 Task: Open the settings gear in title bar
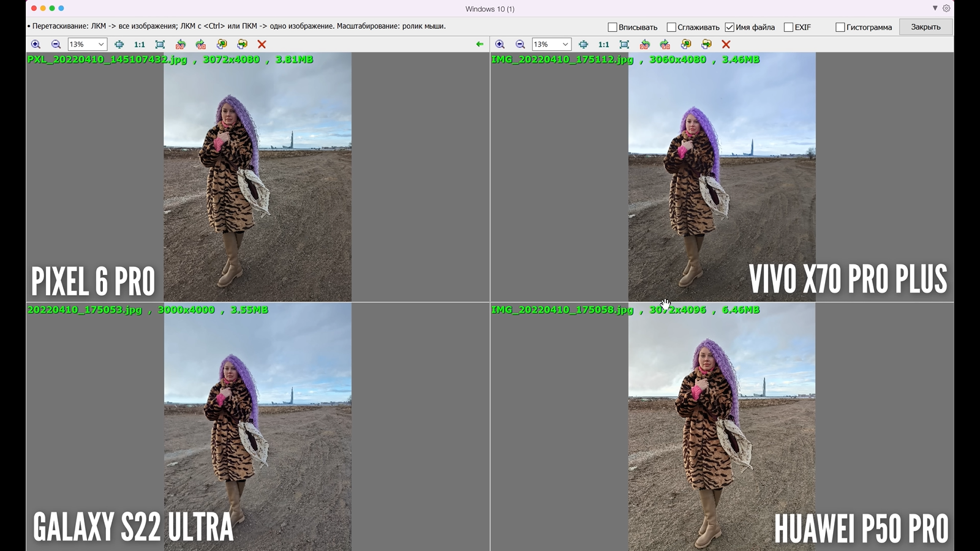(x=946, y=9)
